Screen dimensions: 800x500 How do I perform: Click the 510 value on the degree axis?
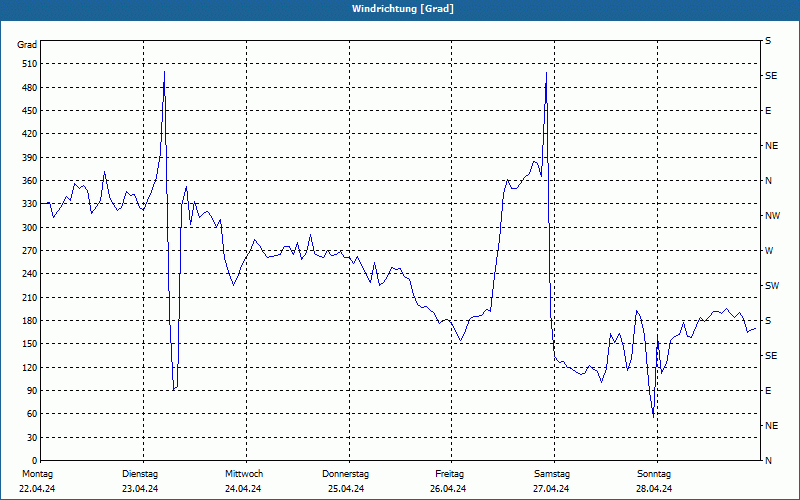(x=30, y=64)
